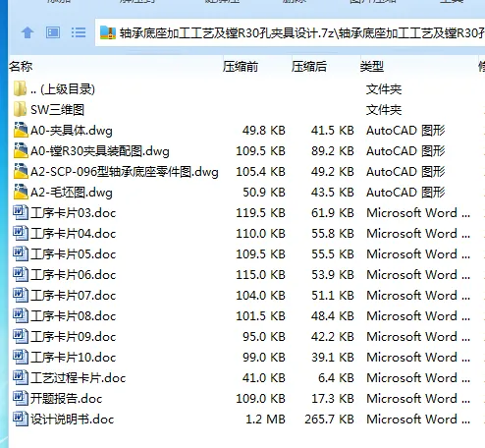Viewport: 485px width, 448px height.
Task: Select the 工序卡片03.doc Word icon
Action: coord(21,212)
